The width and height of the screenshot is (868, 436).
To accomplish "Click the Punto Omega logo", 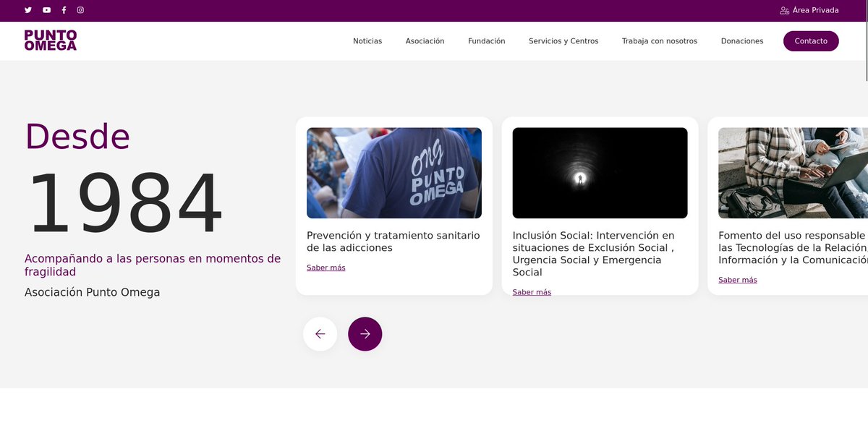I will pos(51,40).
